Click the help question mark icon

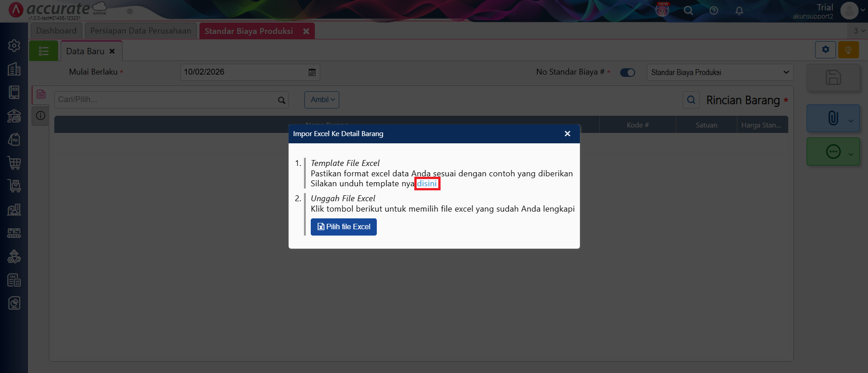[x=714, y=11]
